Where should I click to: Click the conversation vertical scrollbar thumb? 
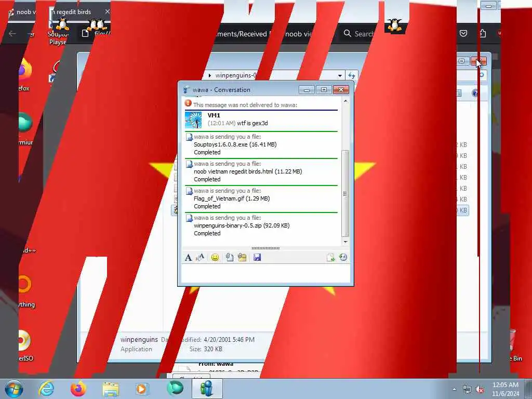coord(345,193)
